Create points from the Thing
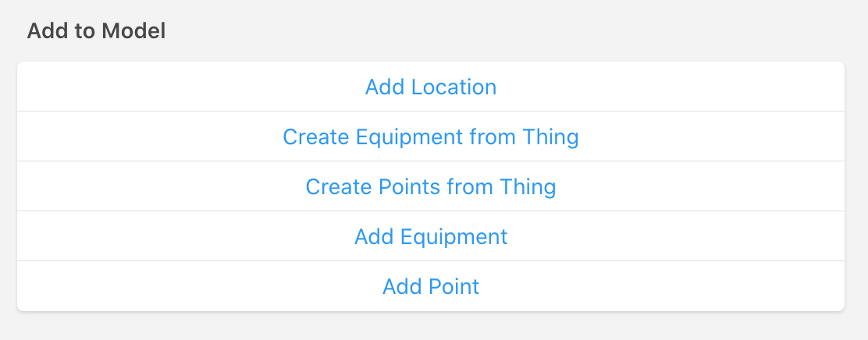Viewport: 868px width, 340px height. coord(431,187)
